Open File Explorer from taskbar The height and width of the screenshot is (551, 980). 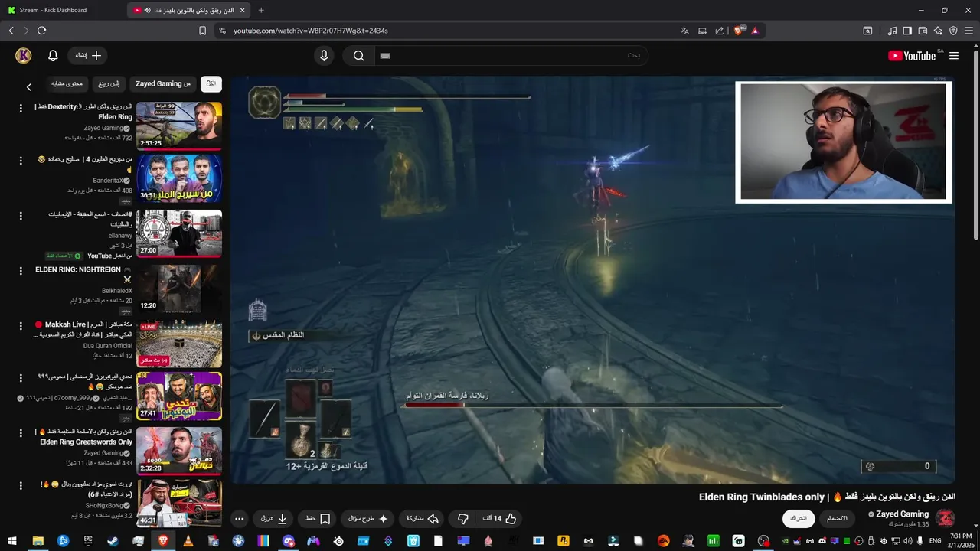coord(38,540)
